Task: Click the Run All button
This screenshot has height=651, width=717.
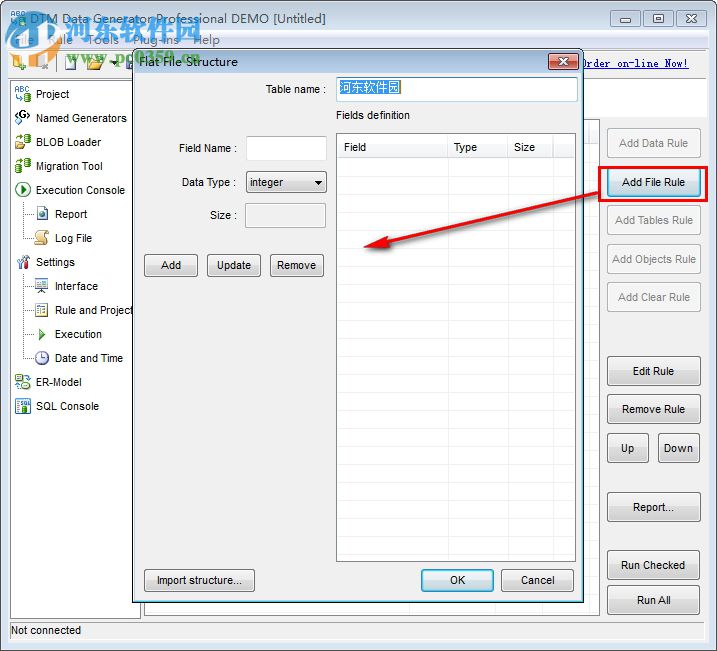Action: coord(653,600)
